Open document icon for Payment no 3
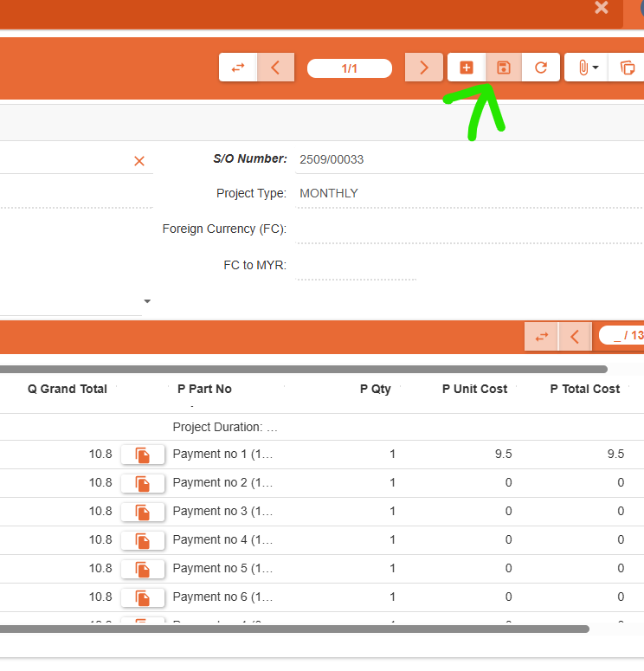This screenshot has width=644, height=671. 143,512
